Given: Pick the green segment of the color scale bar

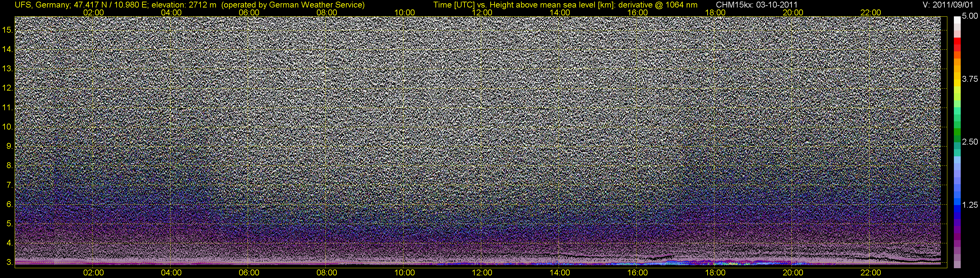Looking at the screenshot, I should pyautogui.click(x=957, y=131).
